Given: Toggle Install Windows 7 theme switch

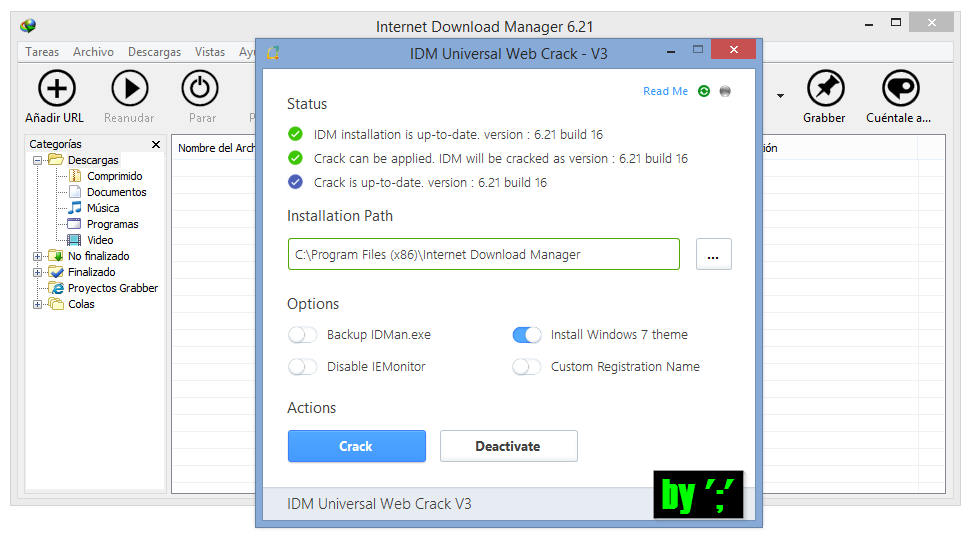Looking at the screenshot, I should pyautogui.click(x=527, y=335).
